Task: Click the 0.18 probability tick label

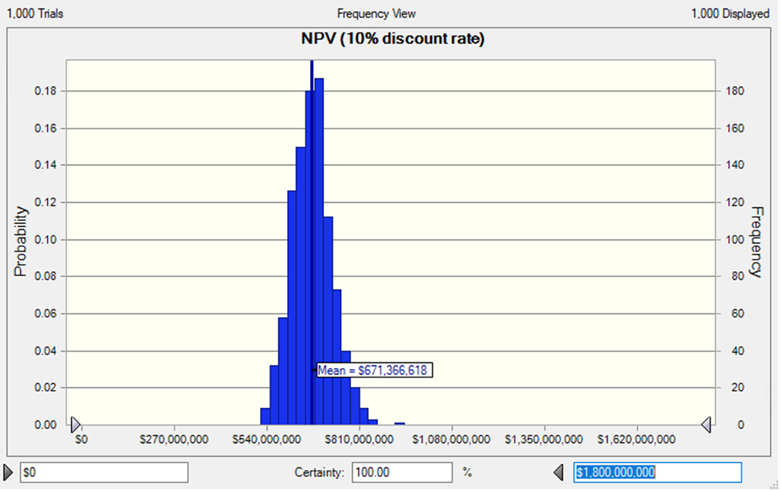Action: (x=43, y=91)
